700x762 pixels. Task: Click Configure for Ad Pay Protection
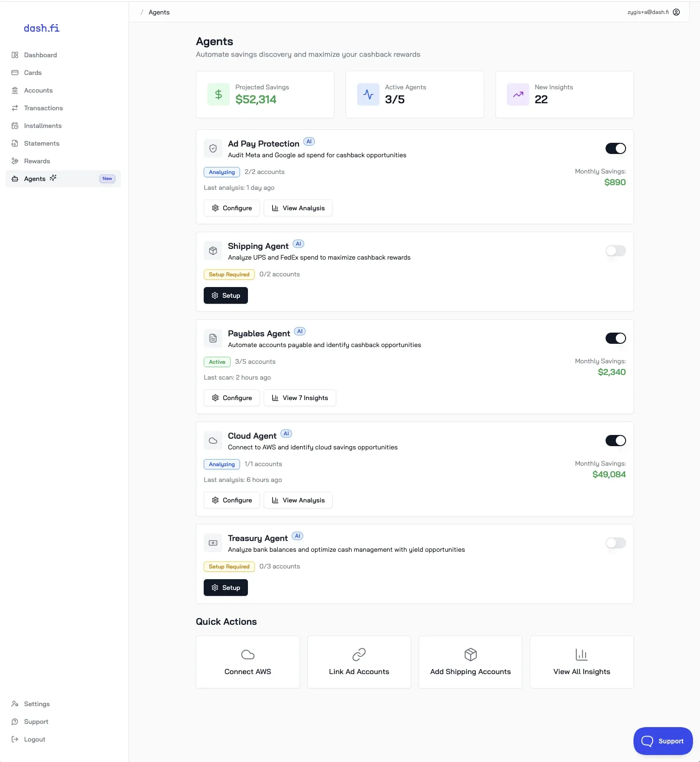[x=232, y=208]
